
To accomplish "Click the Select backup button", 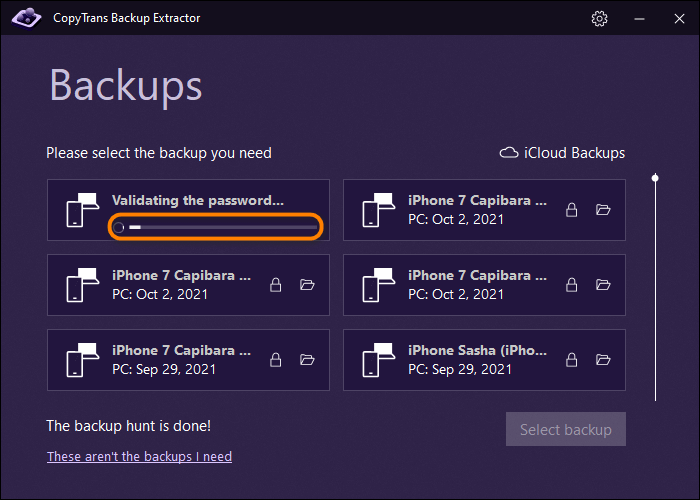I will pos(566,429).
